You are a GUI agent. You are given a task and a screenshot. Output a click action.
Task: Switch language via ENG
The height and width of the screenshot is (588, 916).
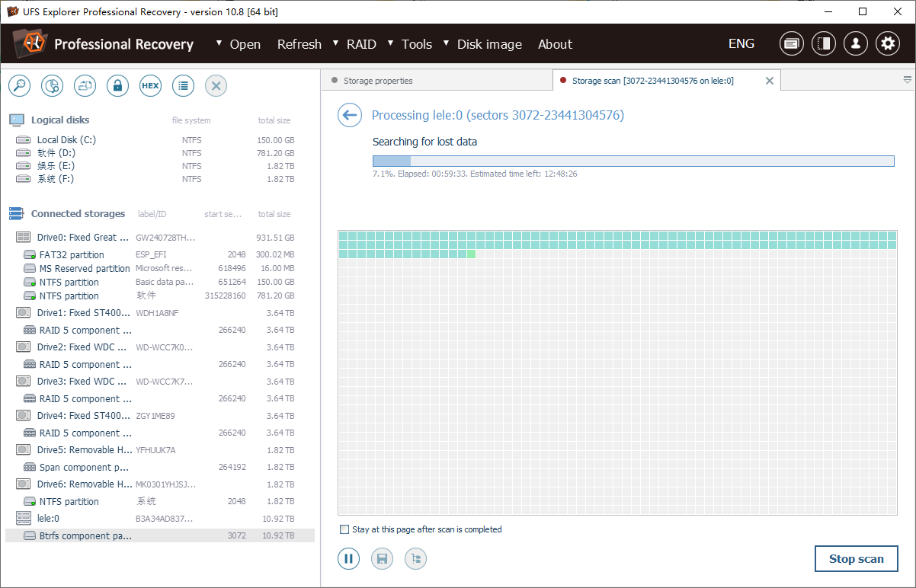tap(741, 43)
